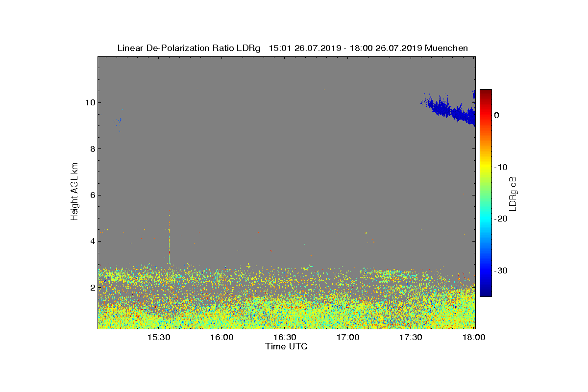Click the 18:00 time tick label
The width and height of the screenshot is (588, 392).
(474, 337)
